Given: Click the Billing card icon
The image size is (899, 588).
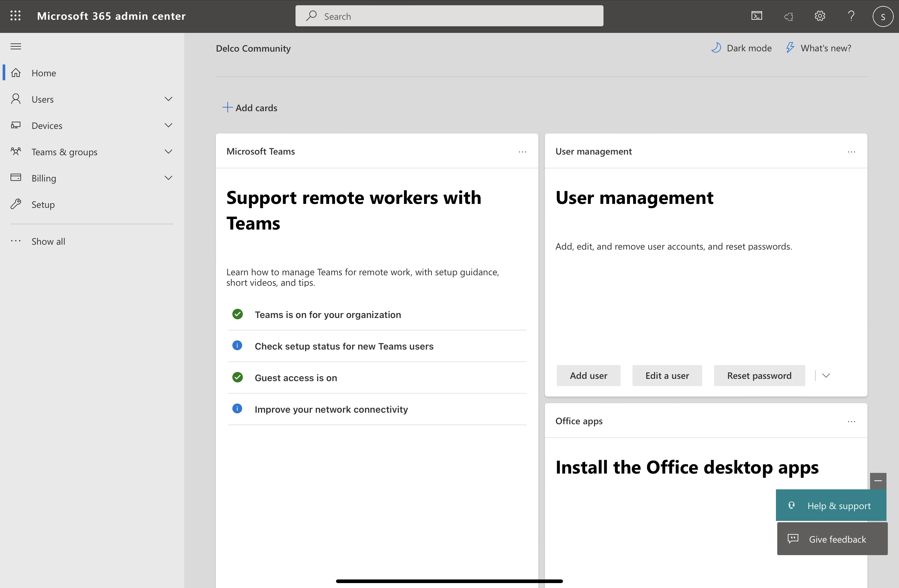Looking at the screenshot, I should coord(16,177).
